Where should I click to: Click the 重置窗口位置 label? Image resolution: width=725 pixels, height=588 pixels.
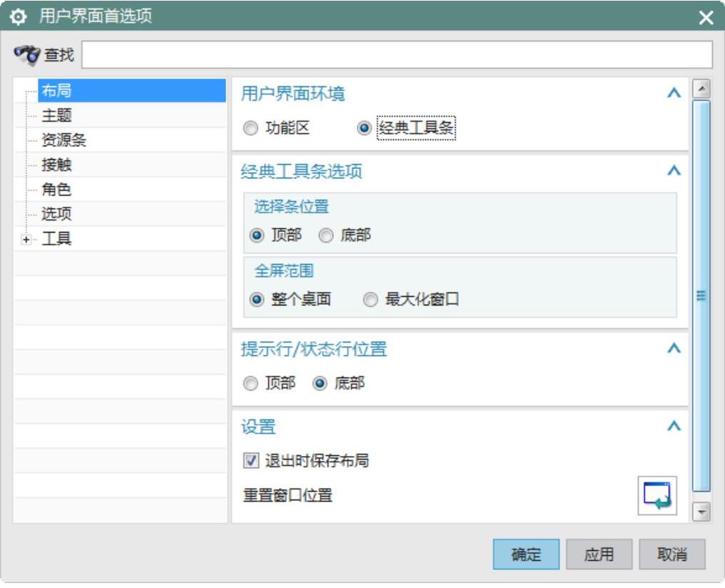[x=288, y=495]
